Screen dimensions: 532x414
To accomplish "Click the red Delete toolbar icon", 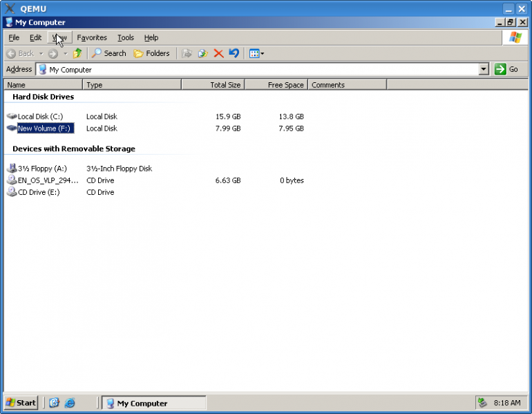I will tap(218, 53).
